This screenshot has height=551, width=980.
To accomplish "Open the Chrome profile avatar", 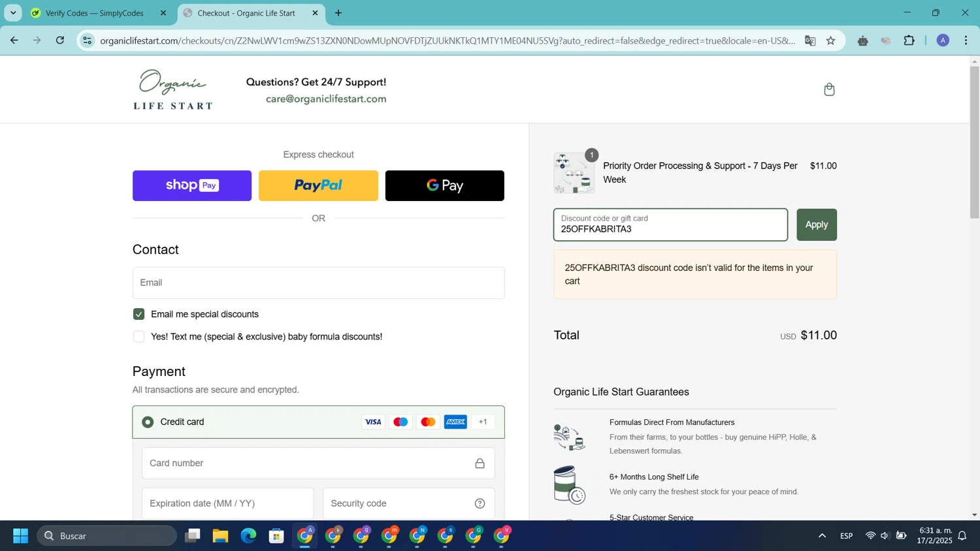I will point(943,40).
